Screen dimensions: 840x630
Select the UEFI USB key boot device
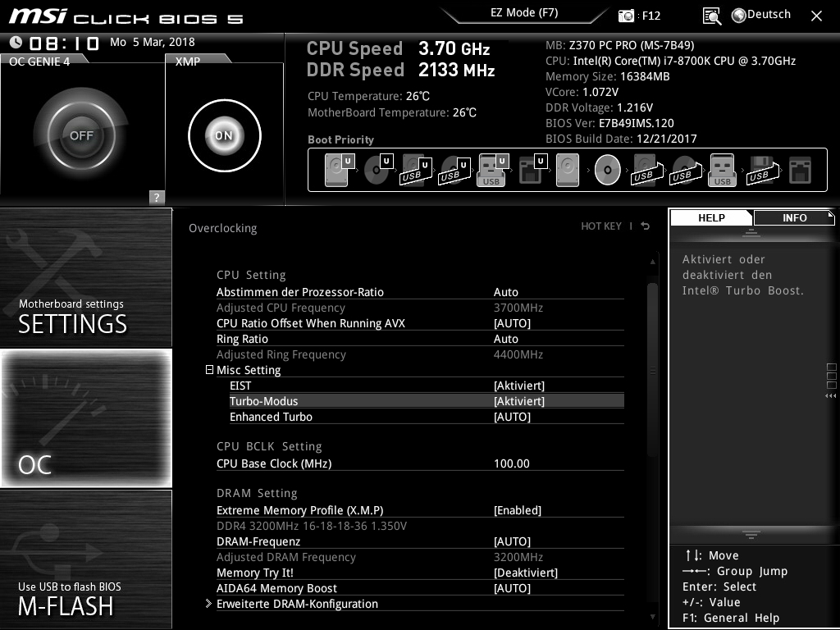click(493, 170)
